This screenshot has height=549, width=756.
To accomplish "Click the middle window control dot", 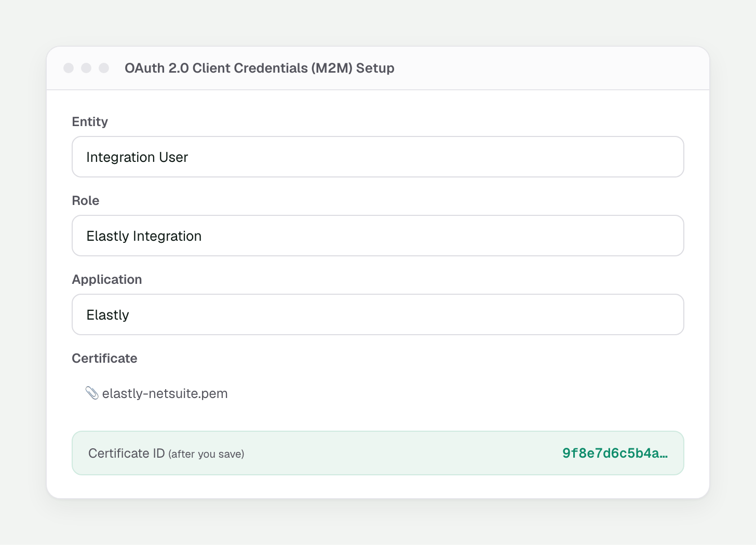I will pyautogui.click(x=86, y=68).
